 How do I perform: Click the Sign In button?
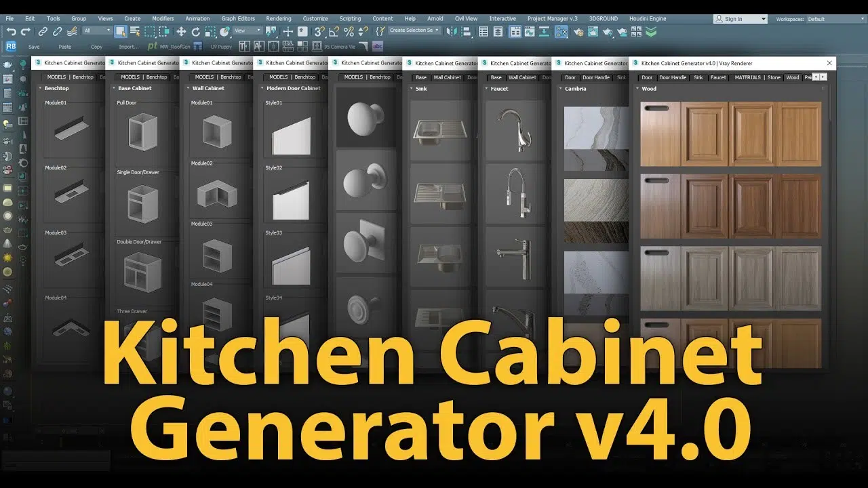coord(740,19)
